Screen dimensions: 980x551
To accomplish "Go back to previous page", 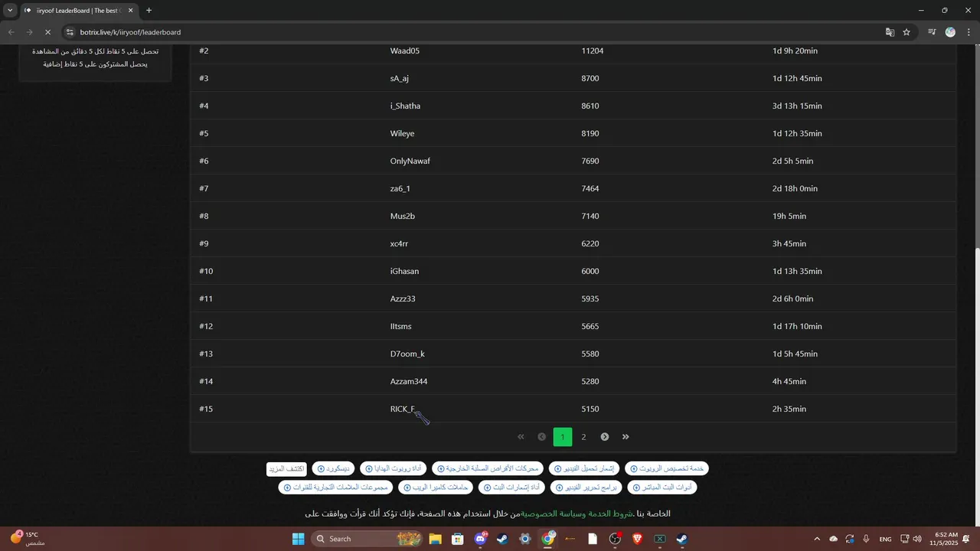I will [x=11, y=32].
